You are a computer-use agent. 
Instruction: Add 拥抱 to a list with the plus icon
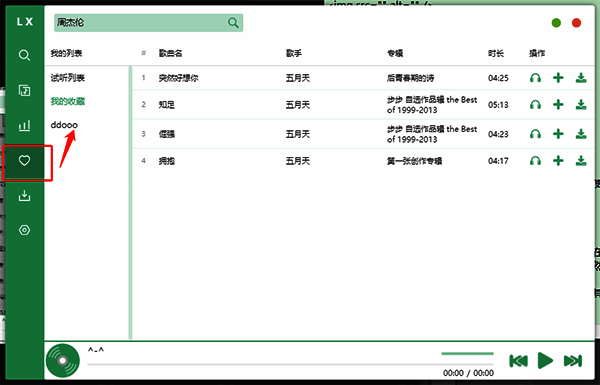[x=558, y=161]
